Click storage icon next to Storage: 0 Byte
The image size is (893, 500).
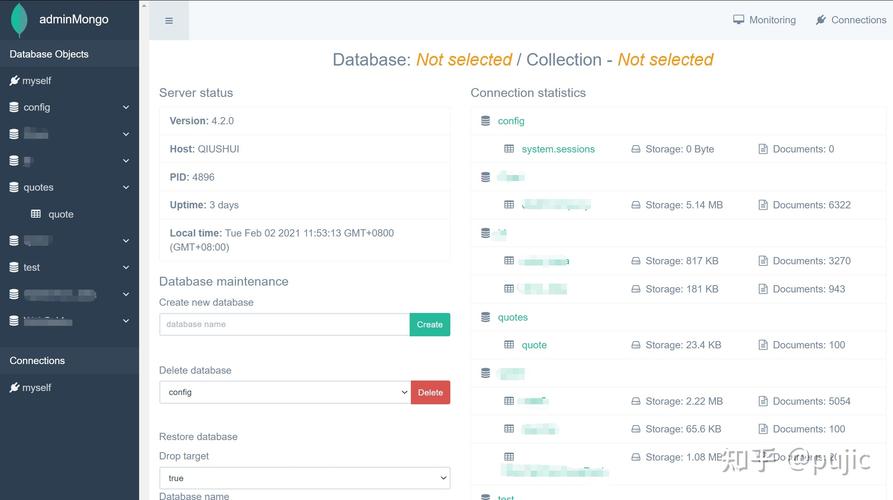point(636,149)
